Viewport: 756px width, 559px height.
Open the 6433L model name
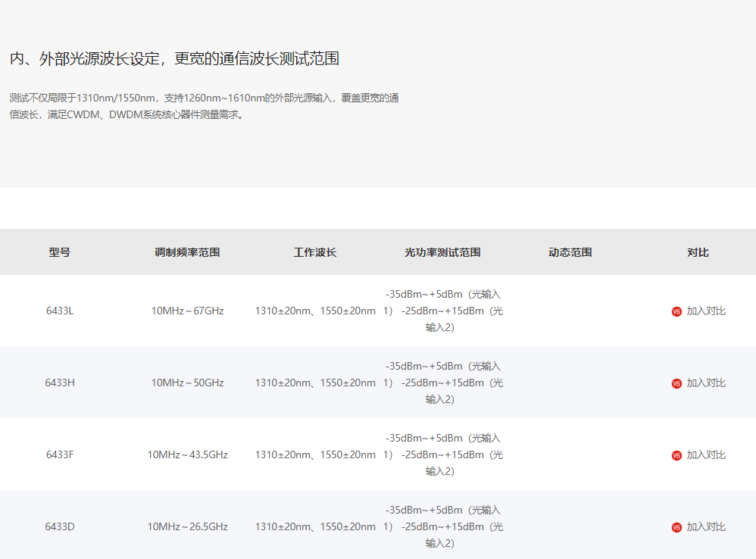coord(60,311)
